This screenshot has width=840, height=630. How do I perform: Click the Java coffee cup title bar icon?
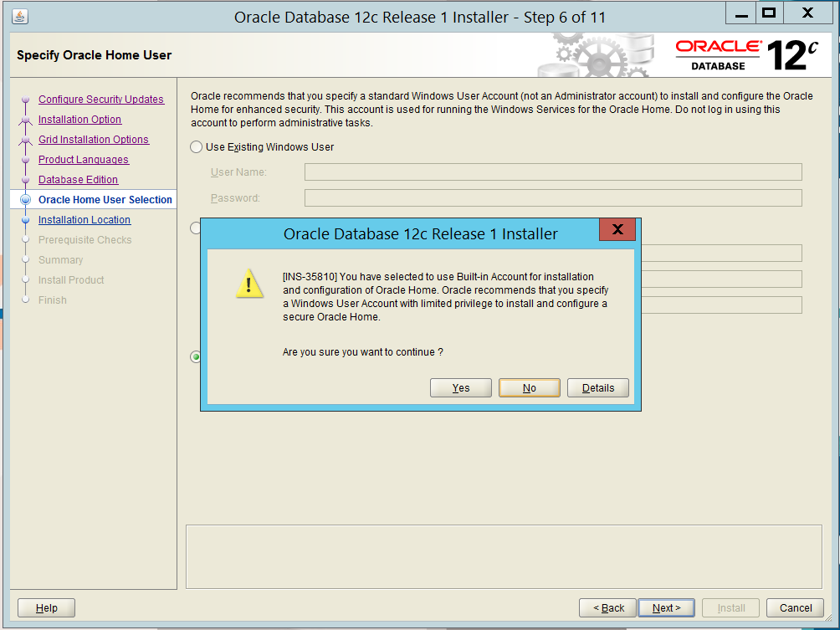(x=18, y=15)
